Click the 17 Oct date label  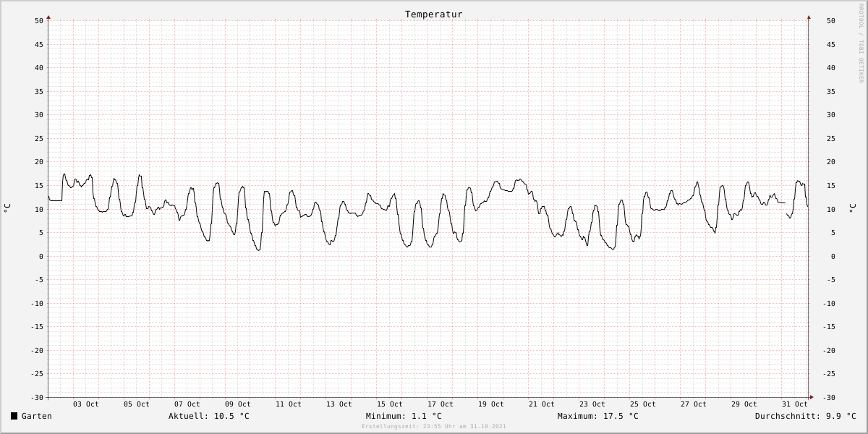pos(441,404)
